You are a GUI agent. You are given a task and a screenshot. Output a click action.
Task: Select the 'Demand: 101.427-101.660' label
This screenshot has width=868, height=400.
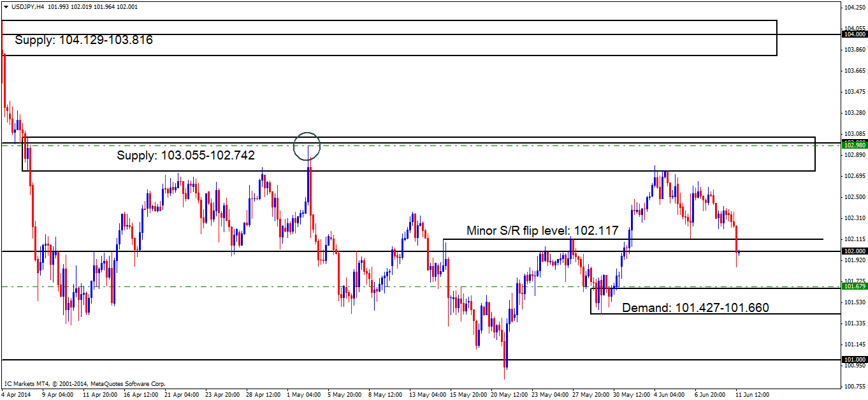tap(695, 307)
